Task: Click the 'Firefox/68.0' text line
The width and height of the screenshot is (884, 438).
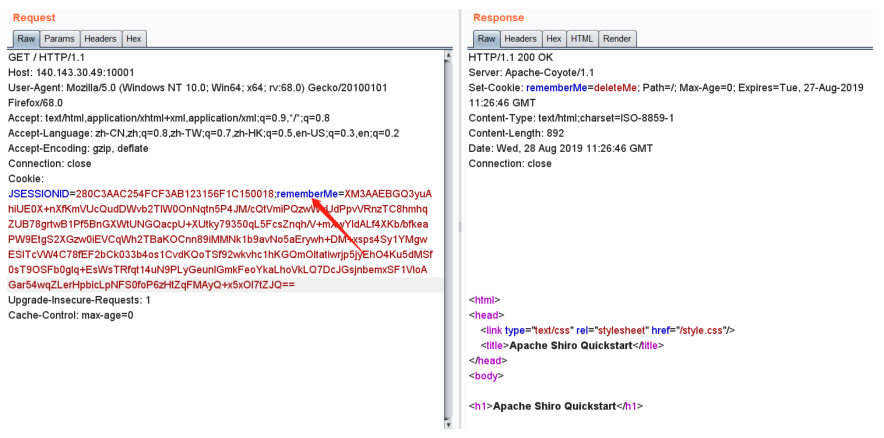Action: click(36, 103)
